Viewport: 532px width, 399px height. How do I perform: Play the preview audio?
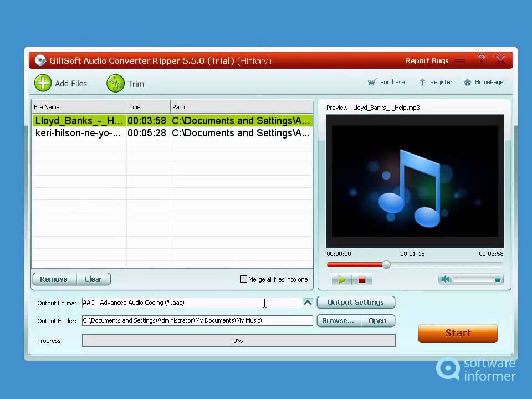tap(341, 279)
